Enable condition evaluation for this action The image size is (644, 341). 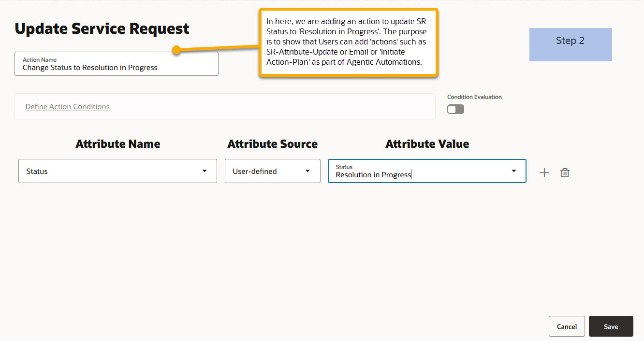point(455,109)
